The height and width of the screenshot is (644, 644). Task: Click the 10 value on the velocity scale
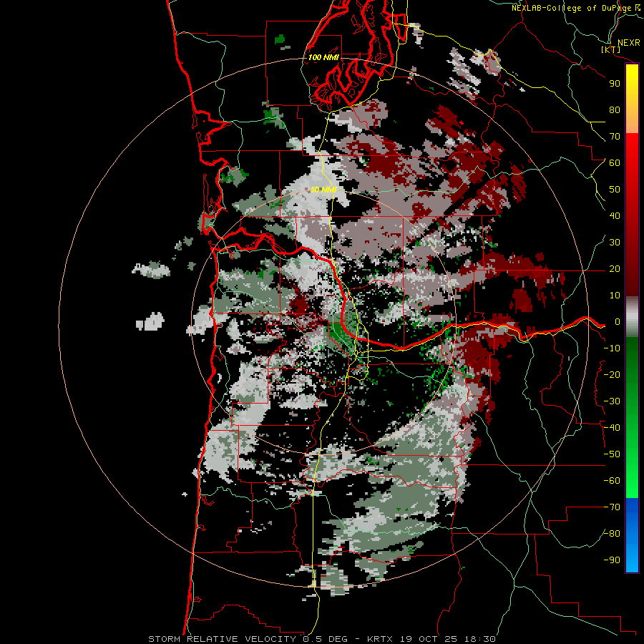pyautogui.click(x=615, y=296)
